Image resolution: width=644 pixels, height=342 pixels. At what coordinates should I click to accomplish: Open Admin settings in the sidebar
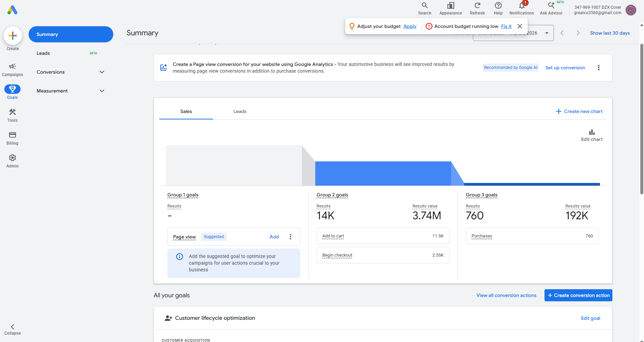point(12,161)
